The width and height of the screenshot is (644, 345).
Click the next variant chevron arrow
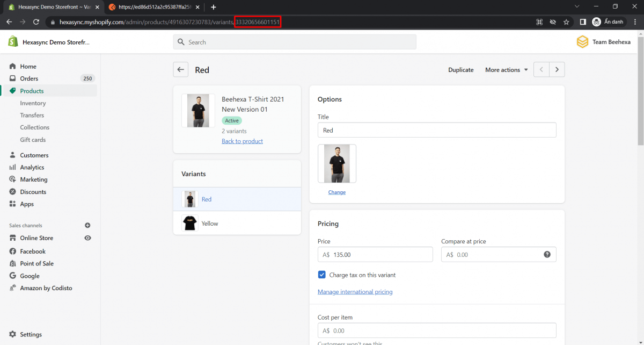tap(557, 69)
